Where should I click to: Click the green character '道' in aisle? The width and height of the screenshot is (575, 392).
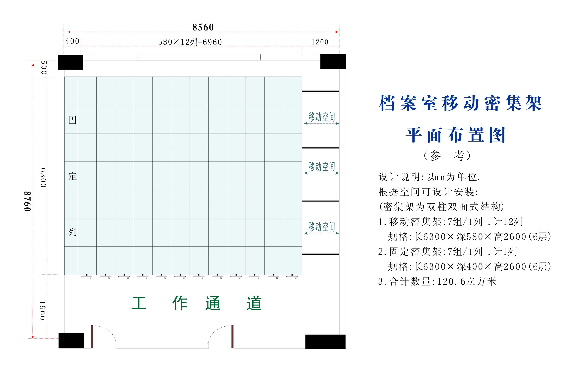point(254,303)
